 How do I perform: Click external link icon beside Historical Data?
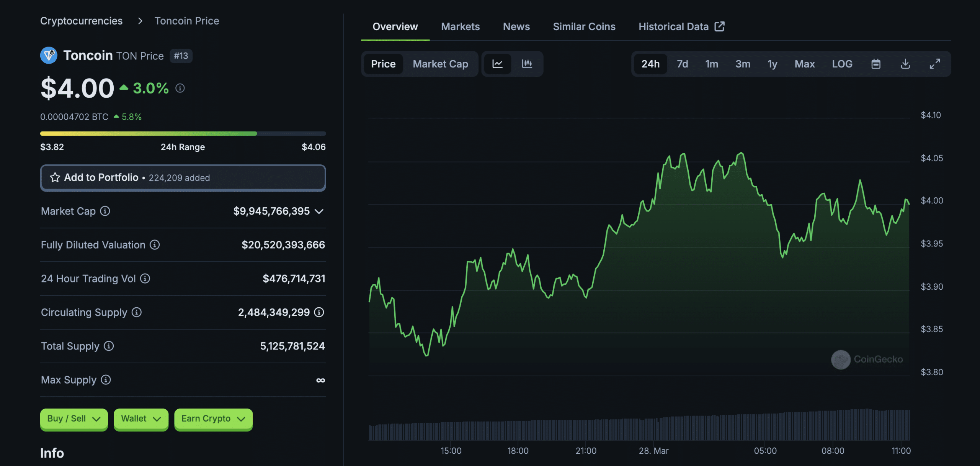720,26
